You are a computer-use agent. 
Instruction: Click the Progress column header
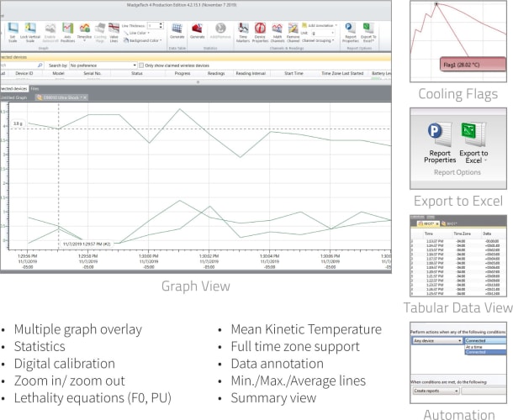[x=182, y=73]
